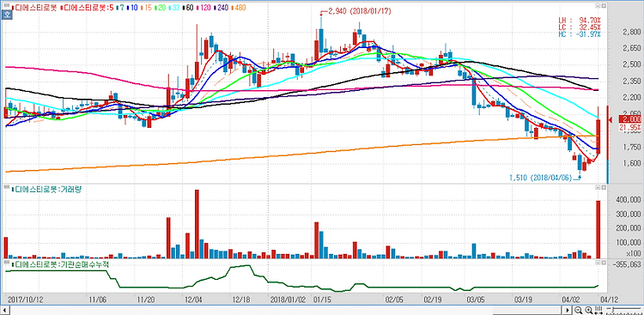
Task: Click the horizontal scrollbar right arrow
Action: click(568, 311)
